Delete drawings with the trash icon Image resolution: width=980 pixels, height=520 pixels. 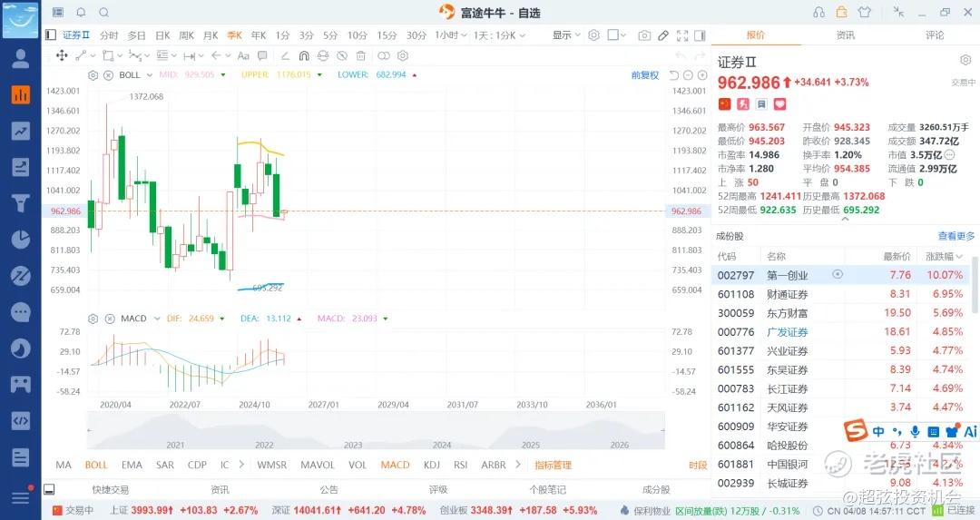point(360,55)
